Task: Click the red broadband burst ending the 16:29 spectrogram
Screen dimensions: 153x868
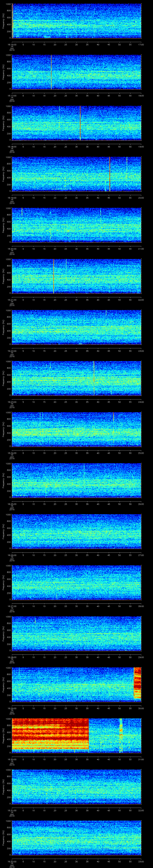Action: tap(137, 683)
